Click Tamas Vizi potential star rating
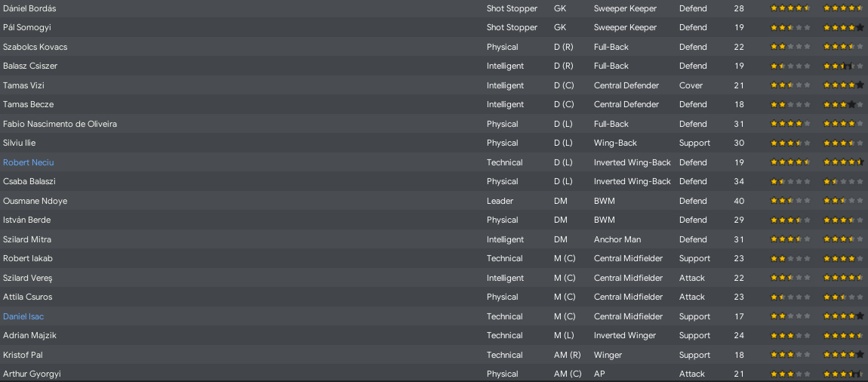This screenshot has height=382, width=868. [x=843, y=85]
